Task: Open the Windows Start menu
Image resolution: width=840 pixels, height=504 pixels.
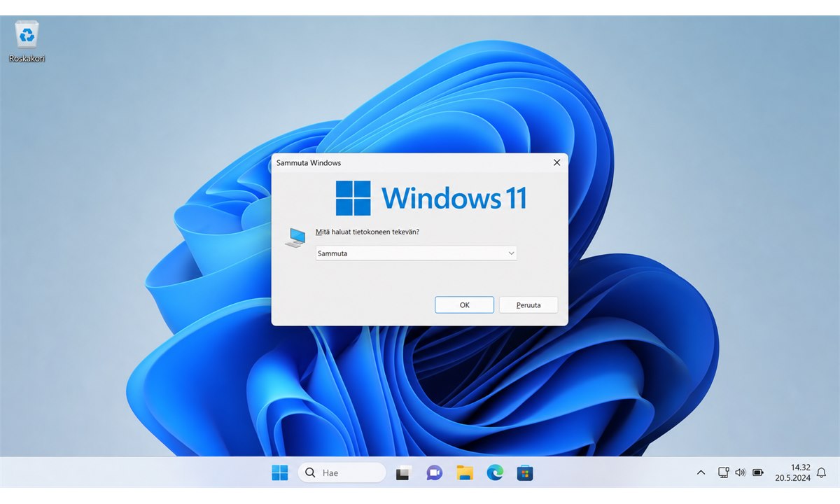Action: 280,472
